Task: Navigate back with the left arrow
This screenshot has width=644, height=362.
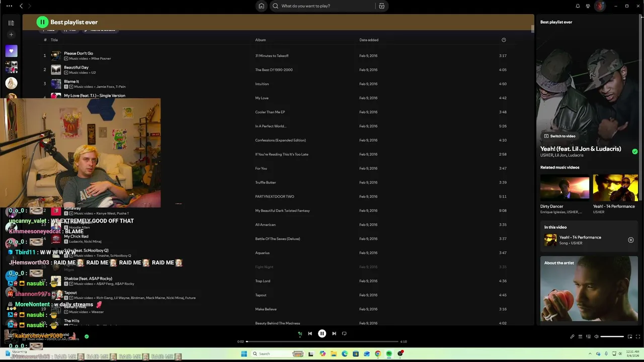Action: (21, 6)
